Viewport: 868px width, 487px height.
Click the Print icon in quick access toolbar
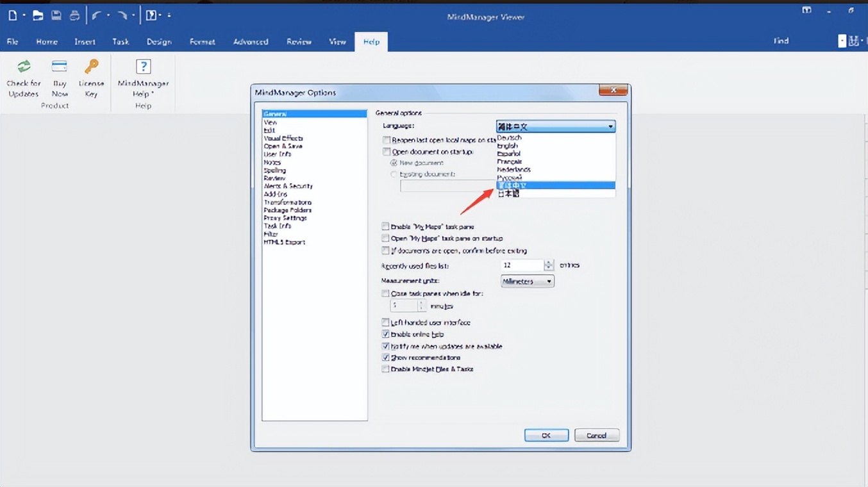[75, 15]
